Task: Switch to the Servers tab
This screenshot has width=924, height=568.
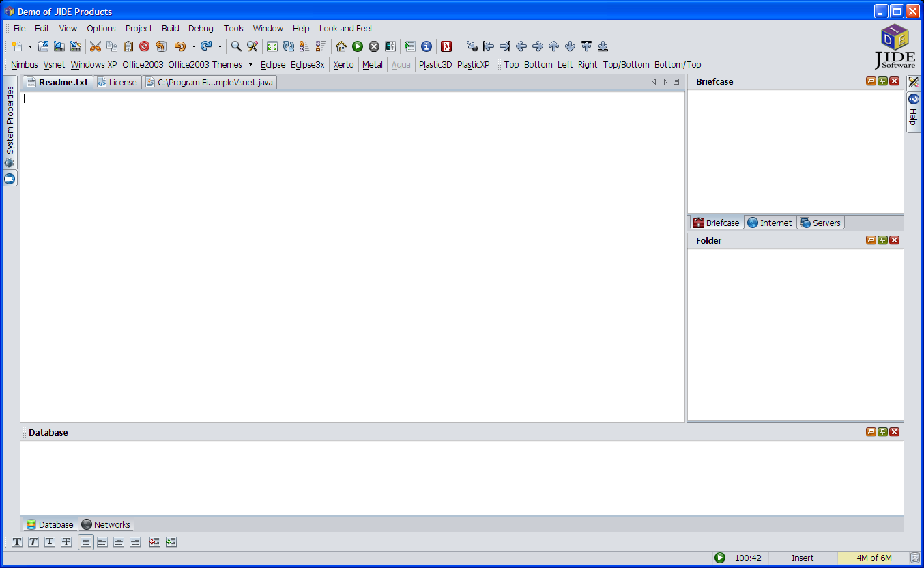Action: point(820,223)
